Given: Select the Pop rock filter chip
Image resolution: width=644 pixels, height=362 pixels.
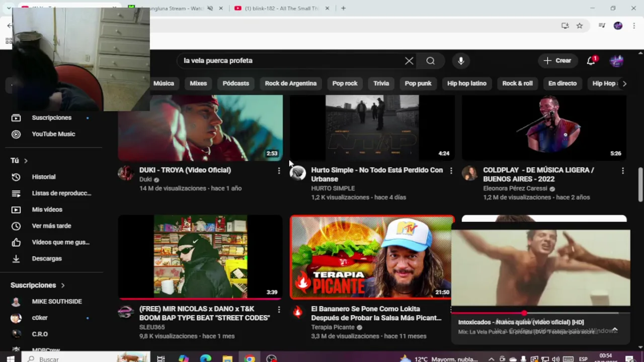Looking at the screenshot, I should (x=345, y=83).
